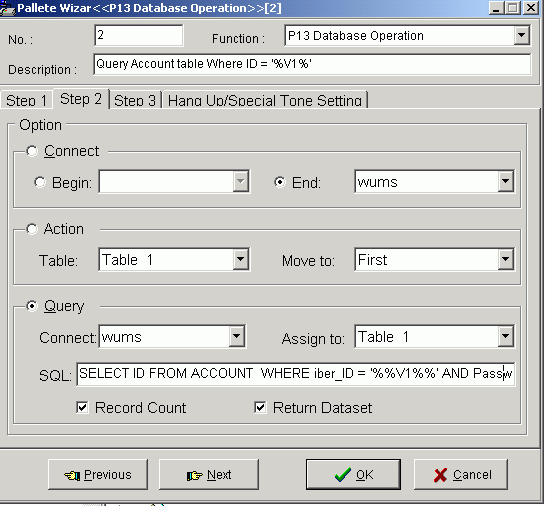Uncheck the Return Dataset checkbox
Viewport: 545px width, 506px height.
pyautogui.click(x=260, y=407)
